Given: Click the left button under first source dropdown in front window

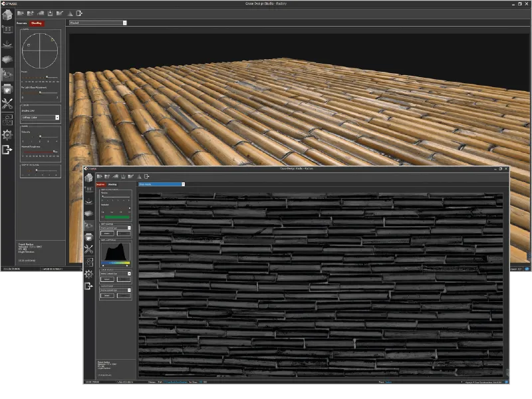Looking at the screenshot, I should (106, 233).
